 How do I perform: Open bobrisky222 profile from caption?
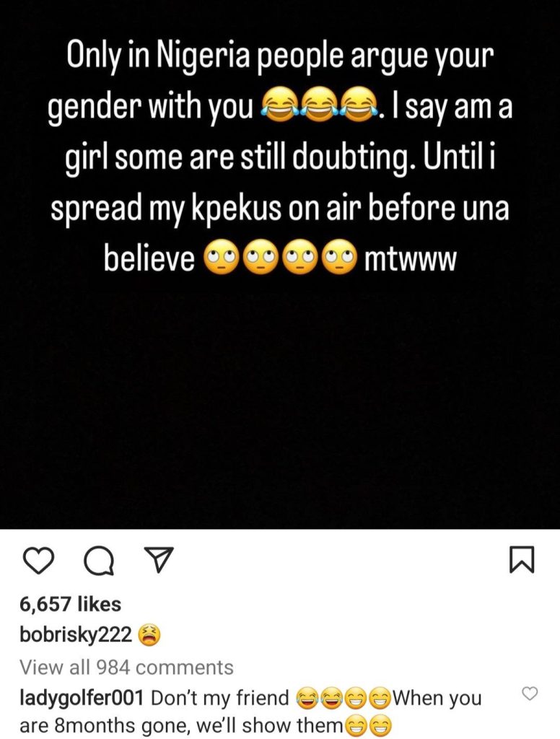coord(76,635)
